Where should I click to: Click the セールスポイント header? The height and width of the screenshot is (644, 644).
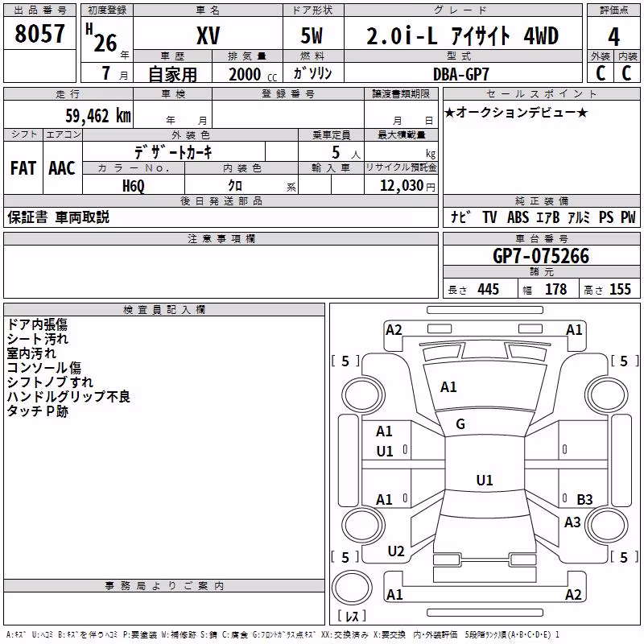(x=542, y=93)
